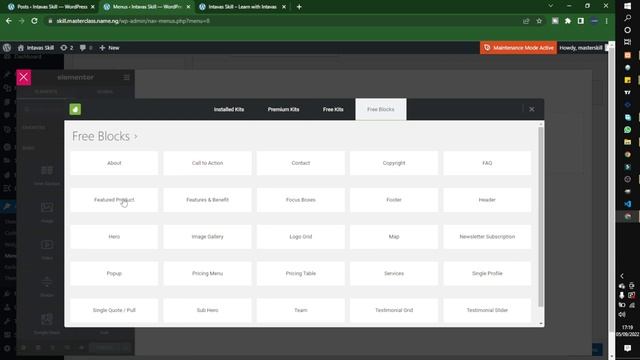The image size is (640, 360).
Task: Open the Logo Grid blocks
Action: 301,237
